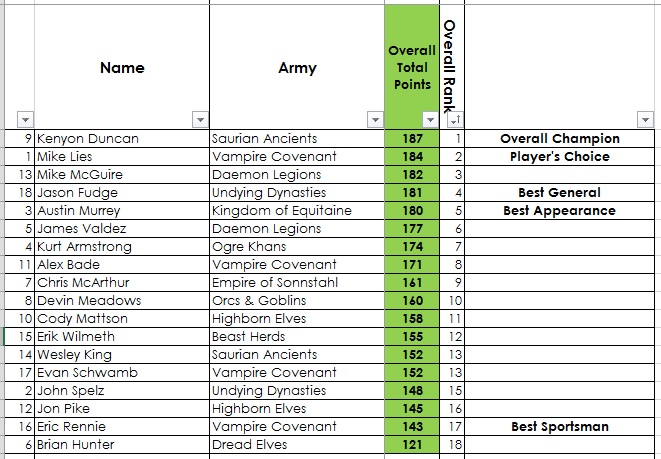Click the Overall Champion award cell

click(x=560, y=139)
